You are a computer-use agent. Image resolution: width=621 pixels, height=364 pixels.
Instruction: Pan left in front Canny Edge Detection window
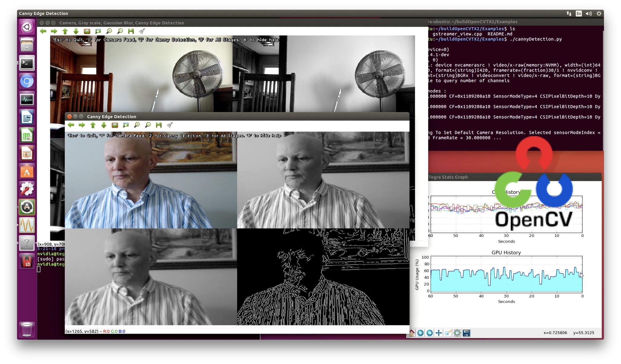(71, 125)
